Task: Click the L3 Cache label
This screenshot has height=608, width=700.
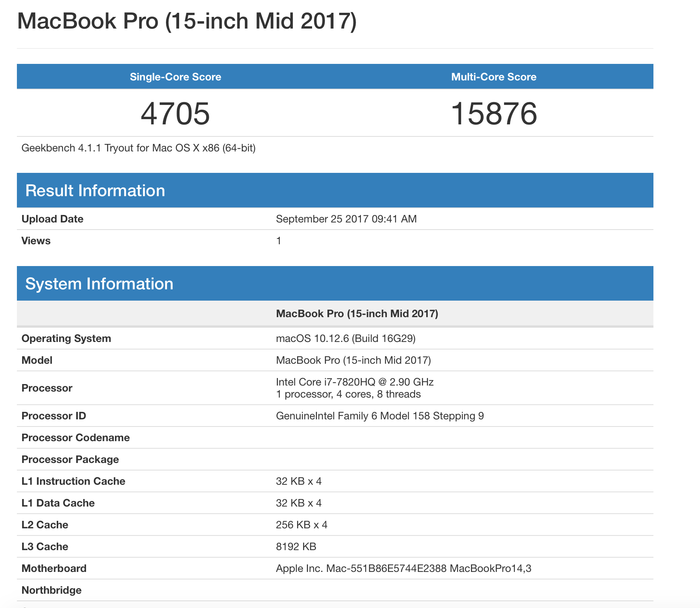Action: pos(45,546)
